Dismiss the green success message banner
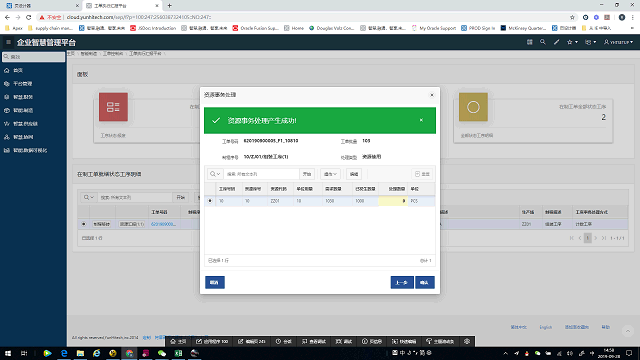 pyautogui.click(x=421, y=120)
